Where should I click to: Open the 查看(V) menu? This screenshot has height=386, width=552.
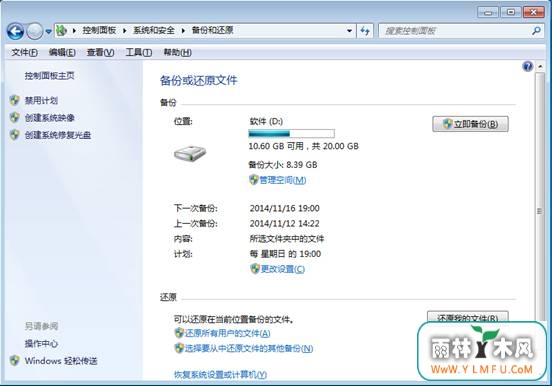tap(100, 52)
